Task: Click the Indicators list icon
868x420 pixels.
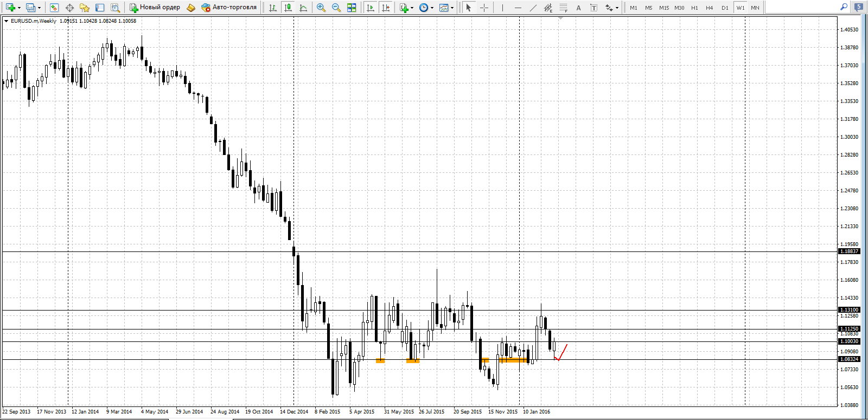Action: (404, 8)
